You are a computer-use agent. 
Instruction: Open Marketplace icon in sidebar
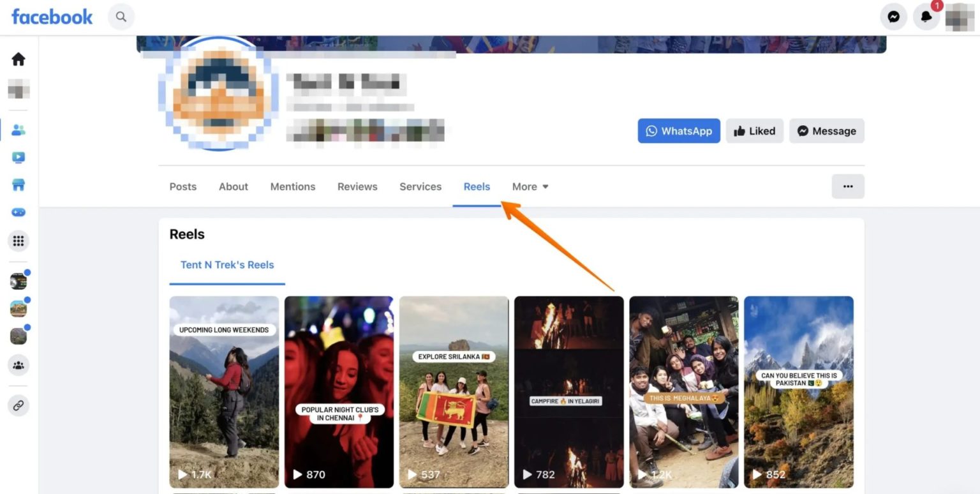[x=19, y=185]
